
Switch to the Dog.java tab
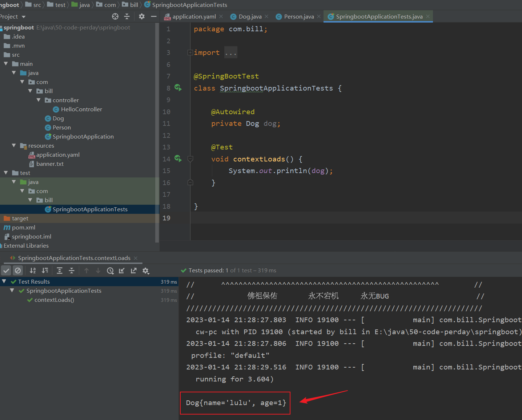pyautogui.click(x=250, y=17)
